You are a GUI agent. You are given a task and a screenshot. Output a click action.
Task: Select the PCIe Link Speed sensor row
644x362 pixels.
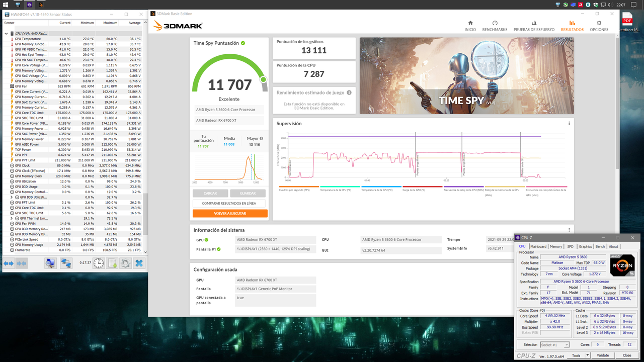73,239
